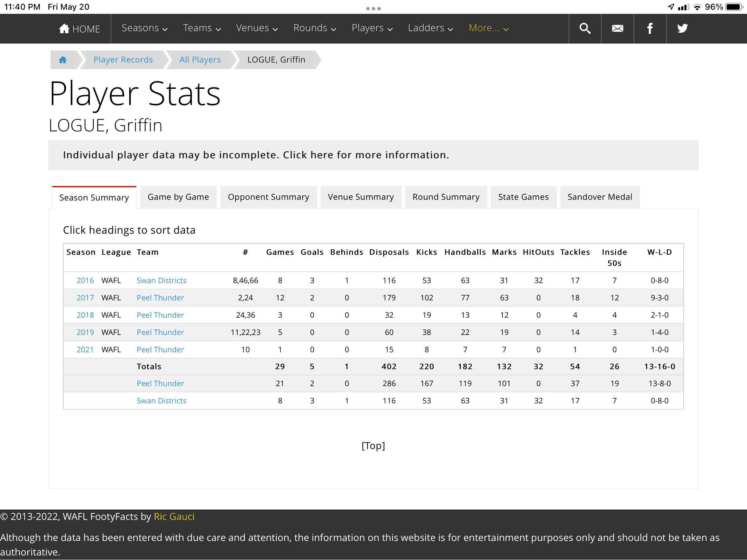Sort table by Tackles heading
Screen dimensions: 747x560
click(575, 252)
